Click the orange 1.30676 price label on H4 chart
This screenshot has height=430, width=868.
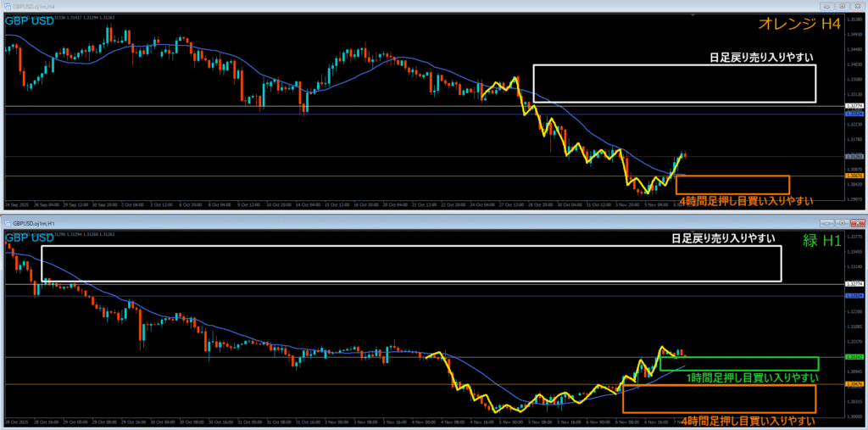(x=855, y=176)
